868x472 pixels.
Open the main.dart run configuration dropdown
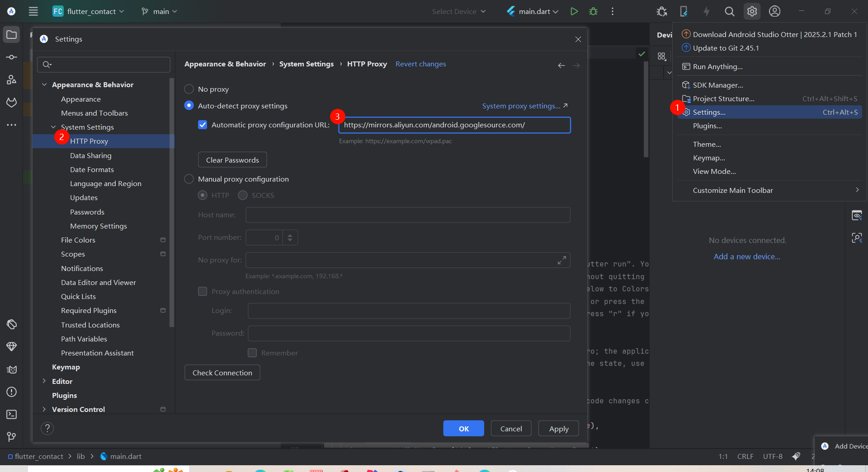(533, 11)
